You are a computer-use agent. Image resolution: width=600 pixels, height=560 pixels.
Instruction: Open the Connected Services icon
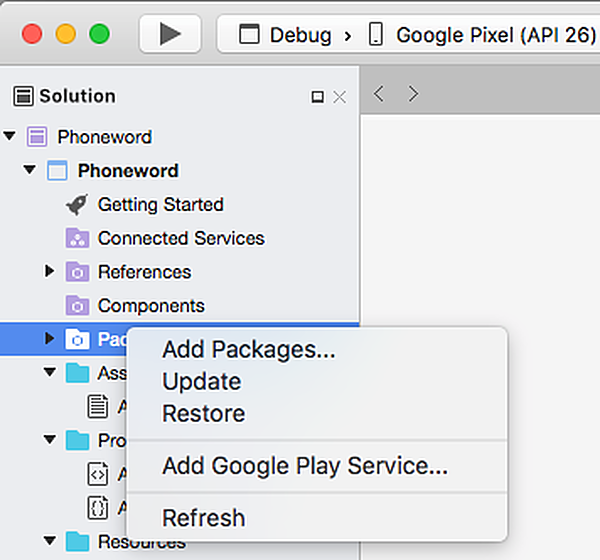click(x=77, y=238)
